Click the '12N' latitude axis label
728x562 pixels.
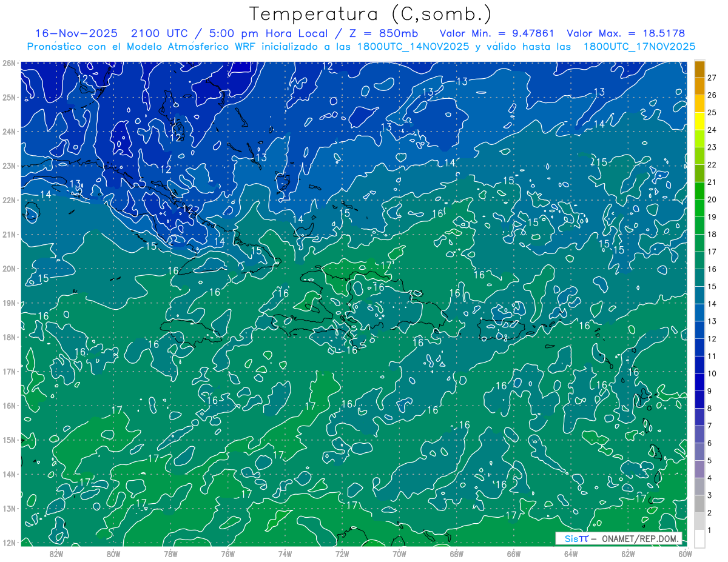(8, 543)
